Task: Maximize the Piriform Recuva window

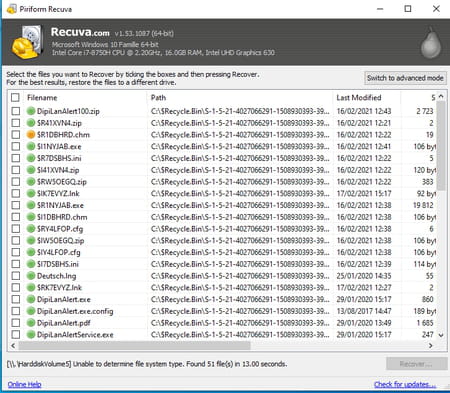Action: pos(408,9)
